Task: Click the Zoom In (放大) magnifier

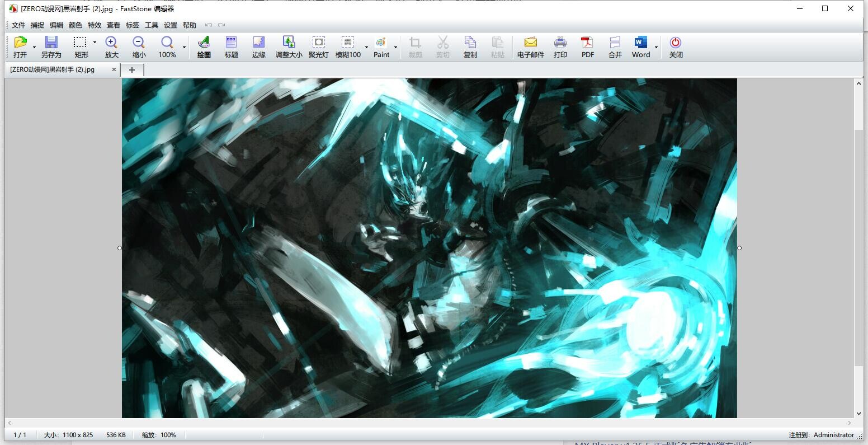Action: pos(111,47)
